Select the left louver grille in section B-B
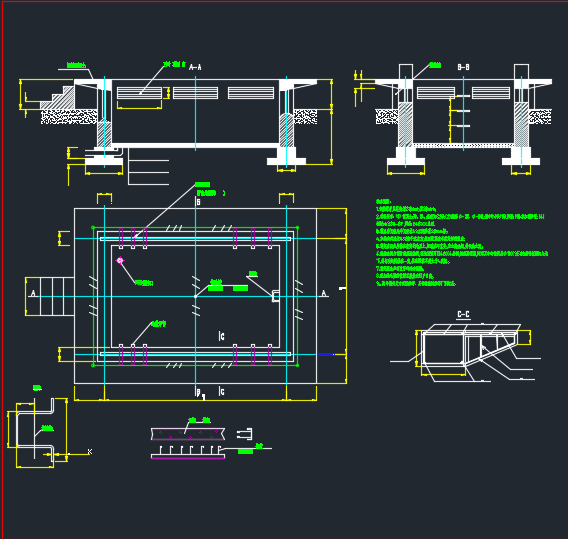Image resolution: width=568 pixels, height=539 pixels. pos(436,93)
